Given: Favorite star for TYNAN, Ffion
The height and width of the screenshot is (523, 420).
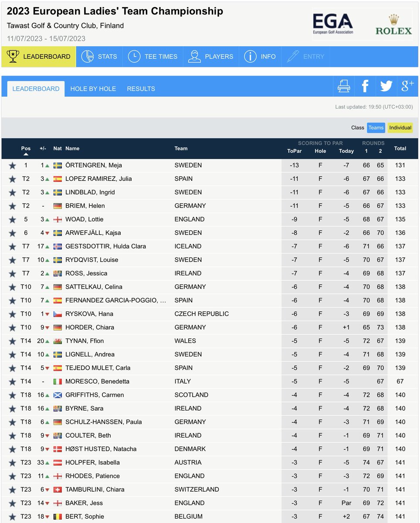Looking at the screenshot, I should point(12,341).
